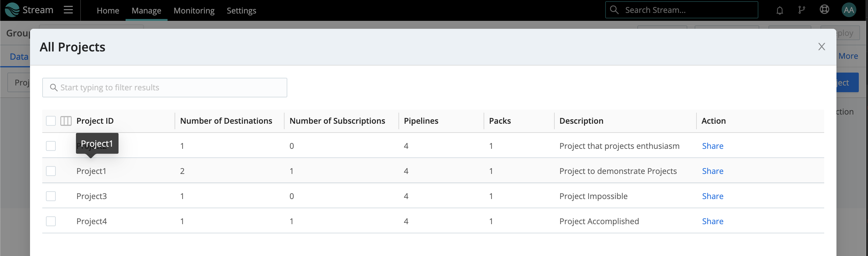The width and height of the screenshot is (868, 256).
Task: Click the Stream brand name text
Action: (x=38, y=10)
